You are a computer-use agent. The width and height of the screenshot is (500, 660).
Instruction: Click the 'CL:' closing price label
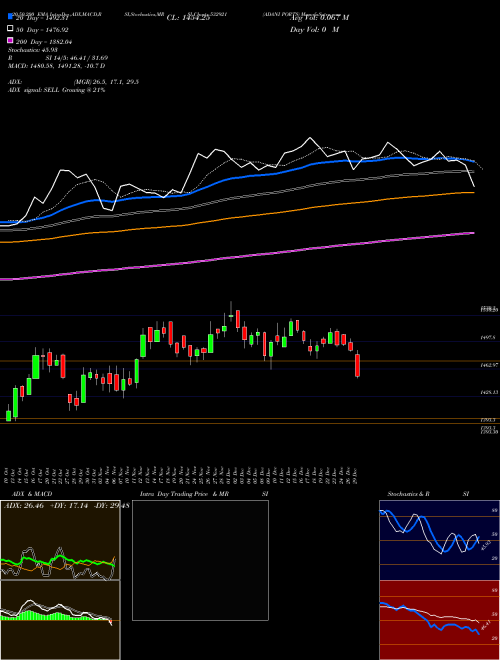tap(188, 18)
